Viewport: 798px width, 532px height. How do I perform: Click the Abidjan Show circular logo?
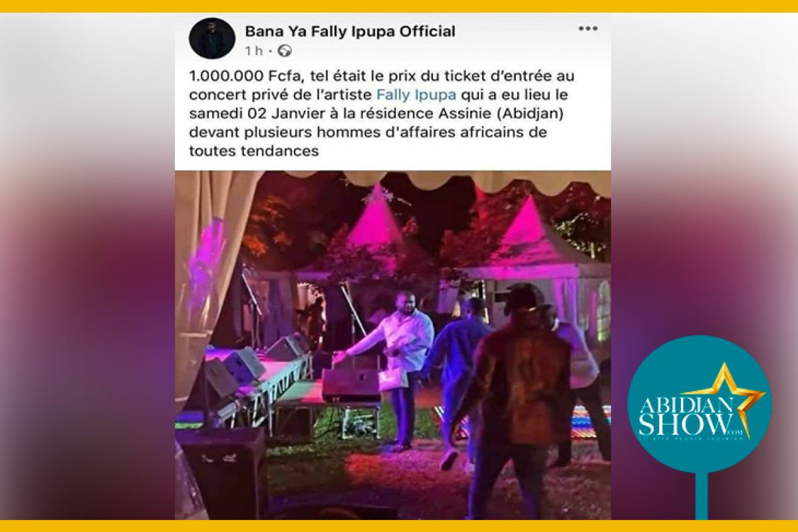[x=700, y=404]
